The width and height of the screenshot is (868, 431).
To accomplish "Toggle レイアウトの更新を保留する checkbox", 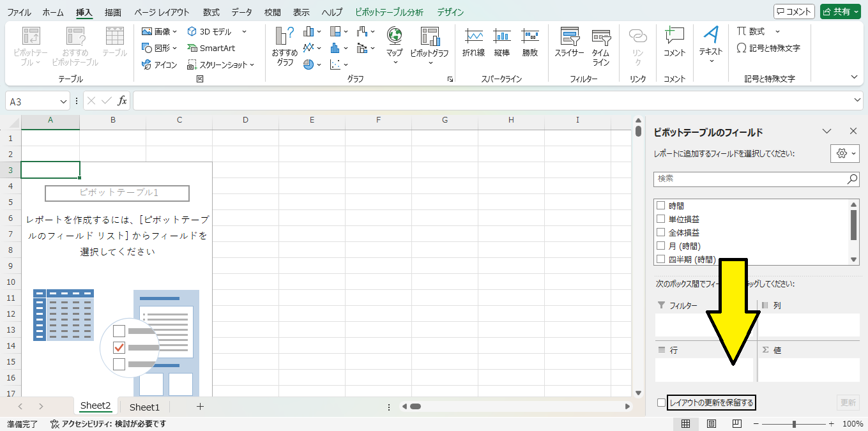I will pos(661,402).
